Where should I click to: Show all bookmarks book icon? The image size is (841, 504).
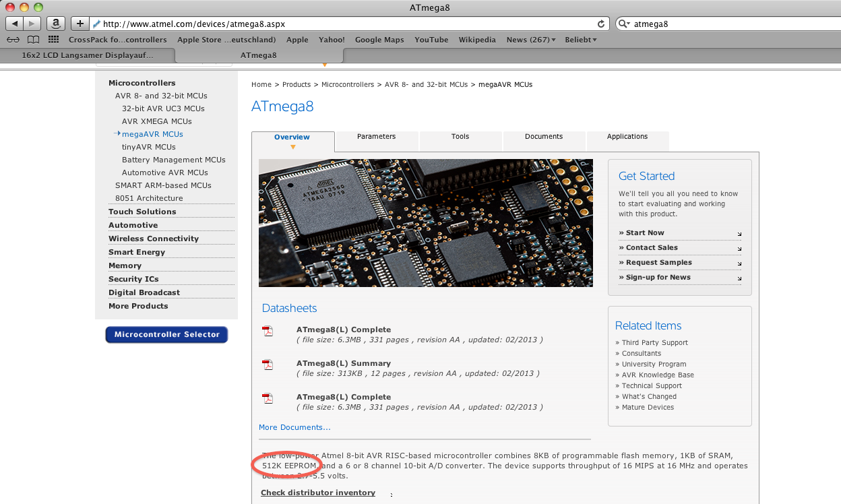pyautogui.click(x=33, y=40)
